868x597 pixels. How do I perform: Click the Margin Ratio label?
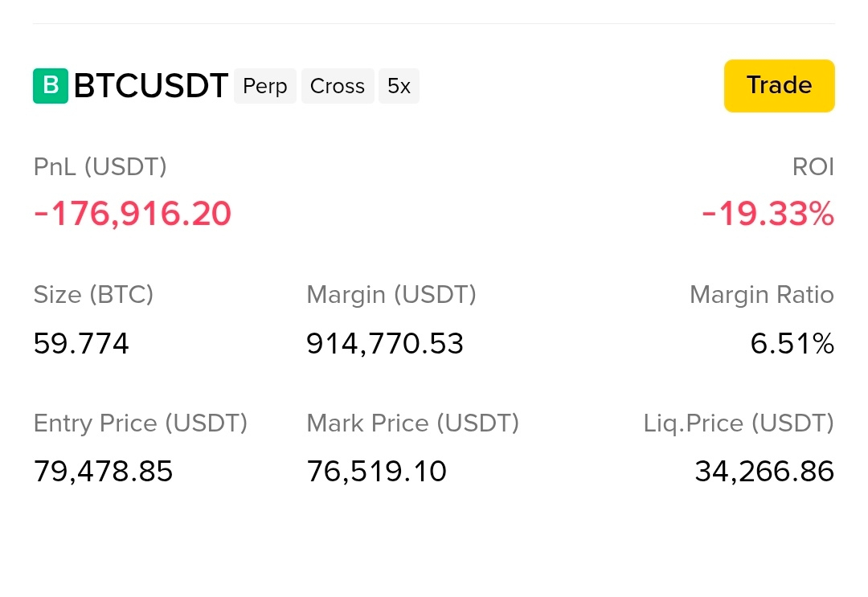point(762,295)
